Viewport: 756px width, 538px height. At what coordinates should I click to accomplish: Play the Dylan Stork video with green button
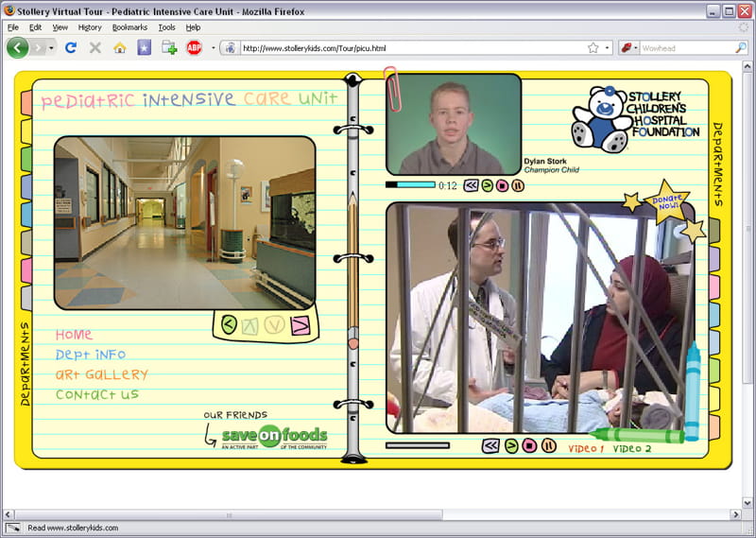coord(488,185)
